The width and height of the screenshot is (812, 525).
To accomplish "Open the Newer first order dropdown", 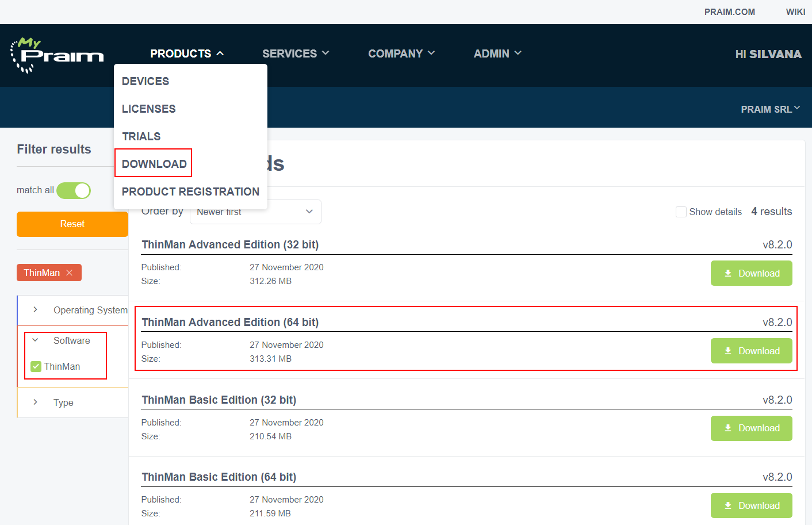I will [x=255, y=212].
